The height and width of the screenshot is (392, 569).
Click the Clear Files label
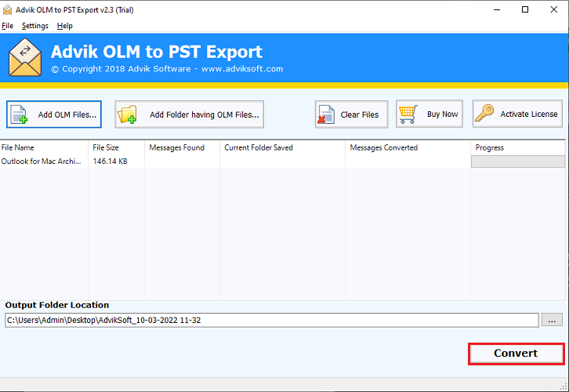pyautogui.click(x=359, y=114)
